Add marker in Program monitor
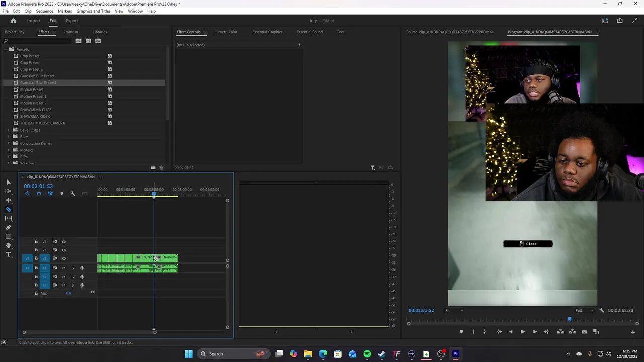The height and width of the screenshot is (362, 644). pos(461,332)
